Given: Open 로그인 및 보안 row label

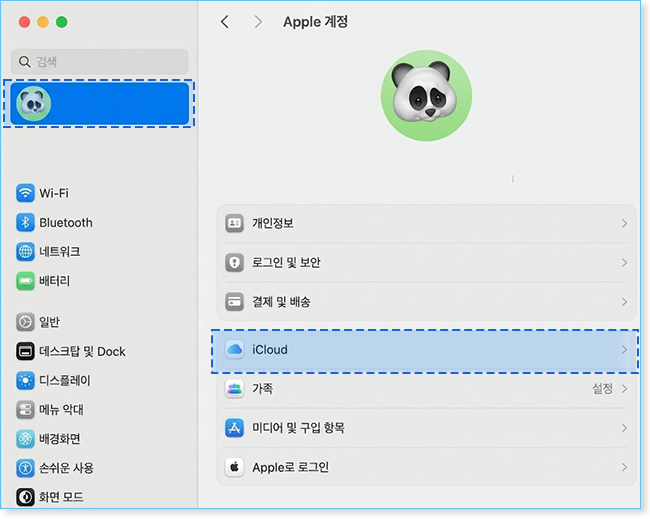Looking at the screenshot, I should (286, 262).
